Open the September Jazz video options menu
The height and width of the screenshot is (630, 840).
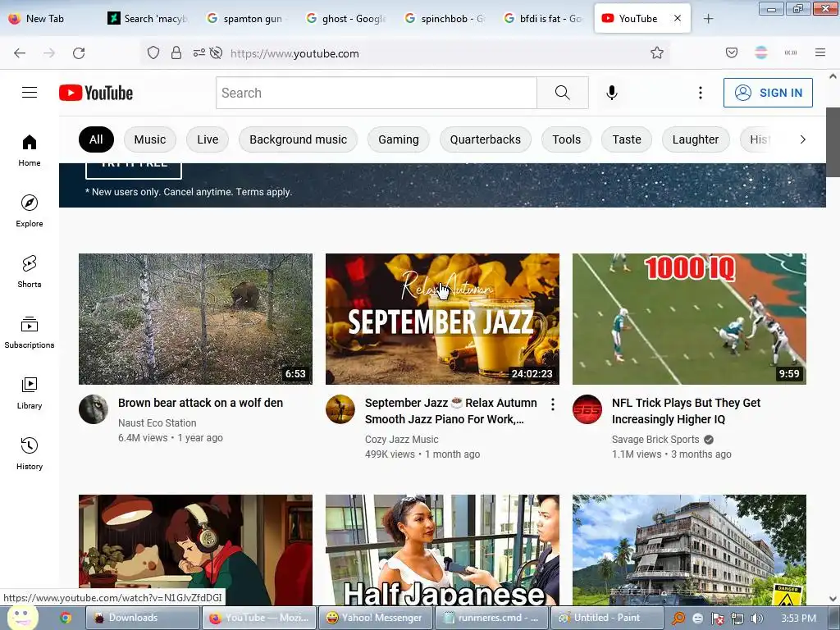click(552, 404)
